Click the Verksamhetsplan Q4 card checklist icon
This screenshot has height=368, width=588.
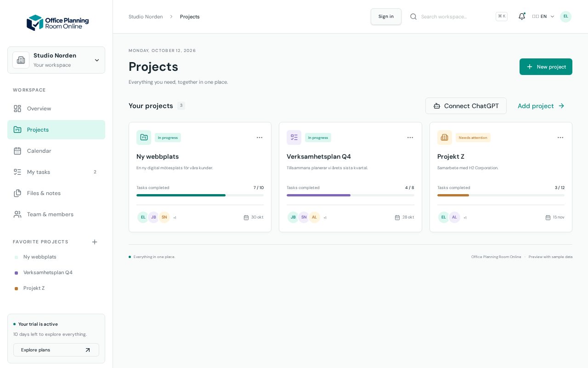pos(294,138)
